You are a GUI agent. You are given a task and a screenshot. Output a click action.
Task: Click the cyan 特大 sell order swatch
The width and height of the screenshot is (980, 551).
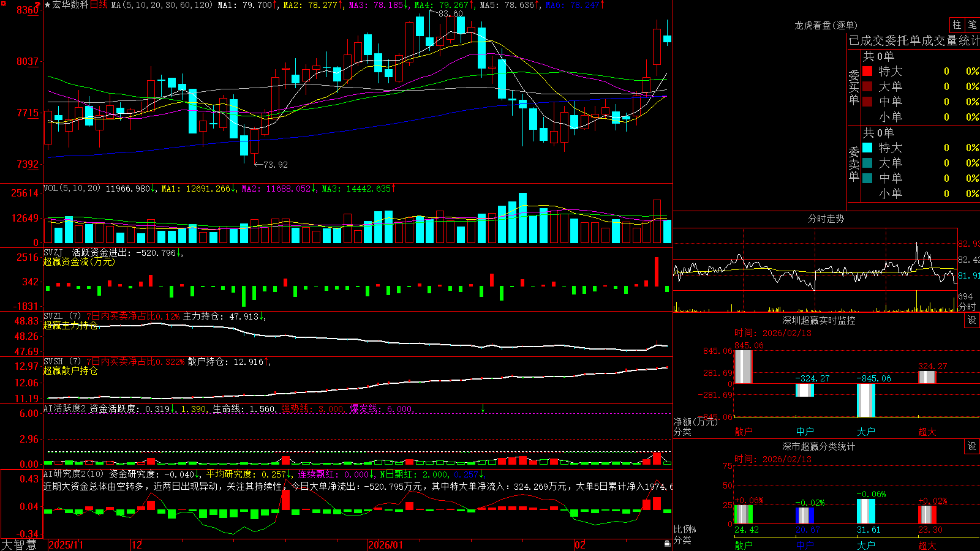click(x=867, y=148)
